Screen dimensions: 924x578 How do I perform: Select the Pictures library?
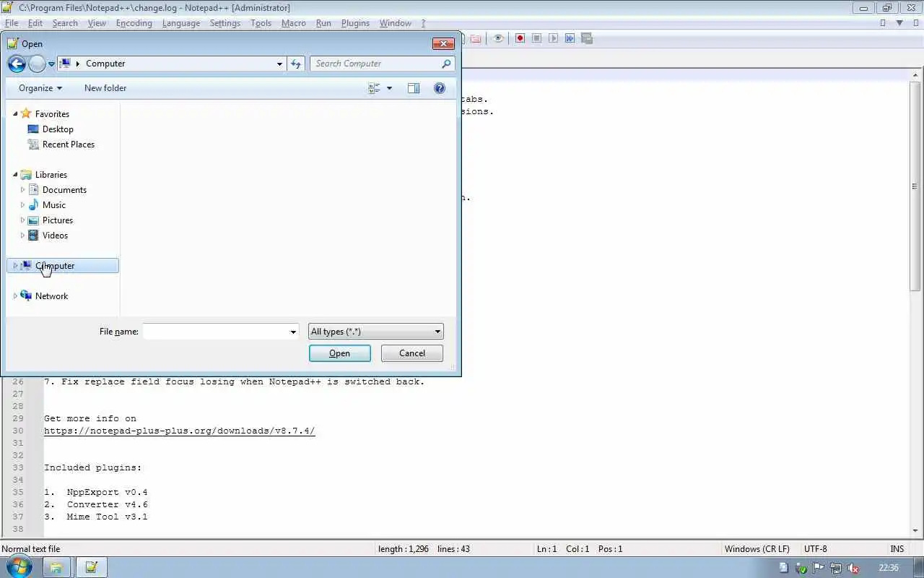58,220
